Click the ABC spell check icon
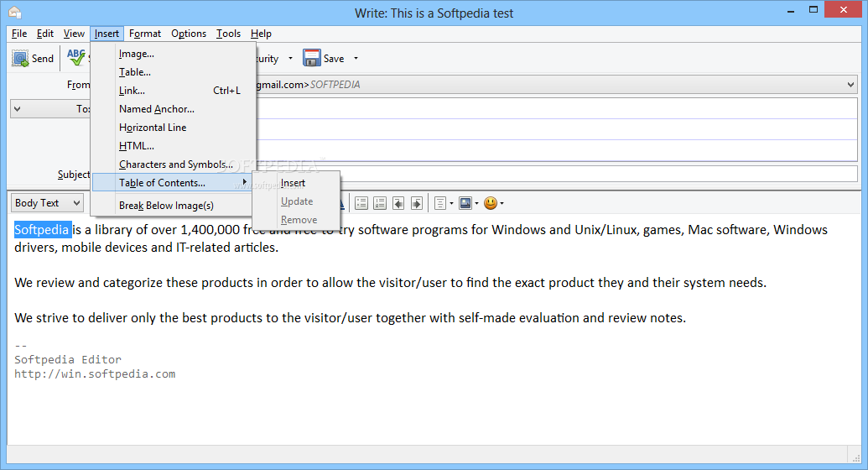This screenshot has width=868, height=470. [76, 56]
